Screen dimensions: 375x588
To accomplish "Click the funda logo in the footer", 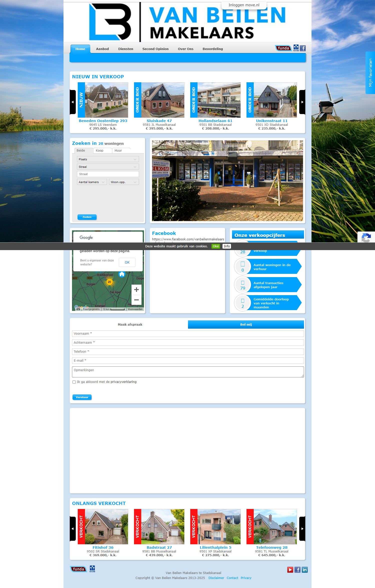I will click(x=78, y=569).
